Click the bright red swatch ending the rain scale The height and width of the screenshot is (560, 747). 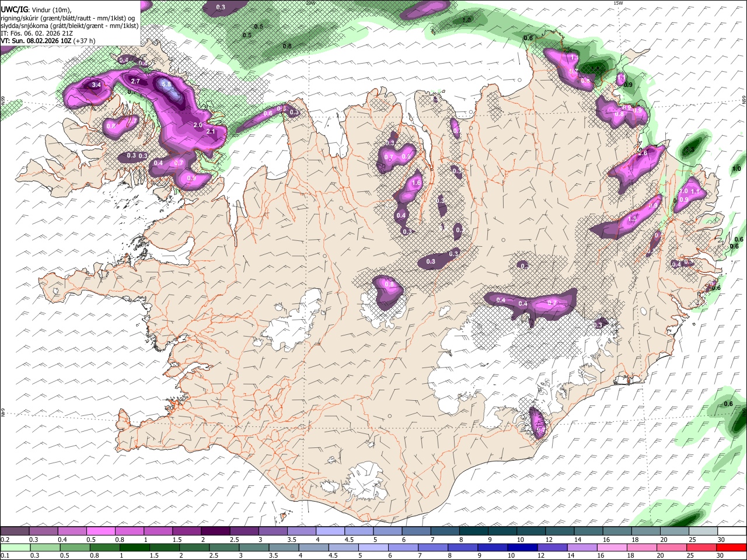tap(731, 547)
